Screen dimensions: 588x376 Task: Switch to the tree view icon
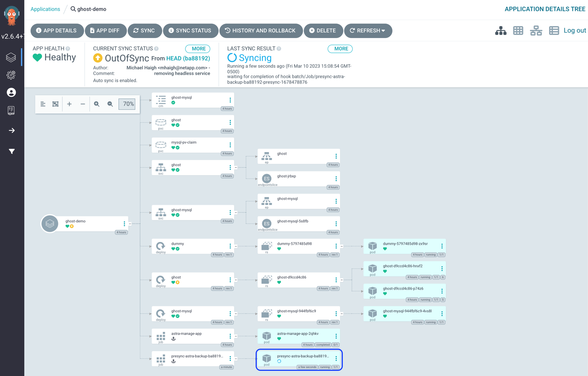(x=501, y=31)
